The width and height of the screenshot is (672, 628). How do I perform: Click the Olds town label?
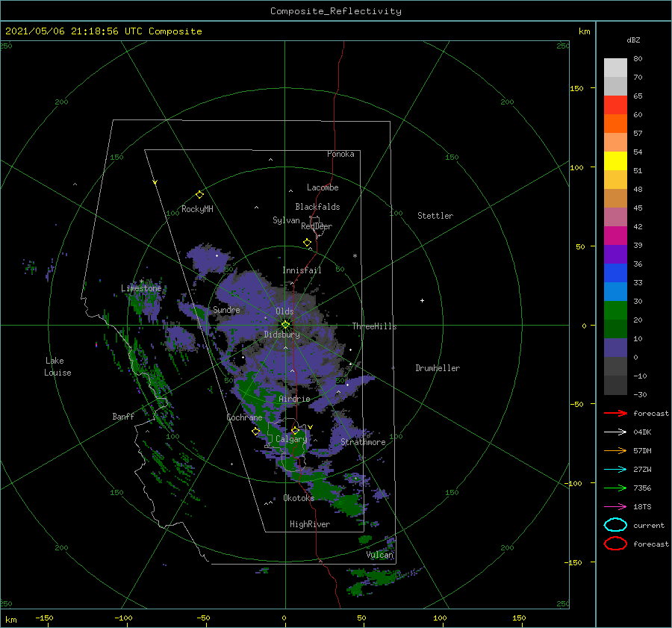pyautogui.click(x=284, y=311)
